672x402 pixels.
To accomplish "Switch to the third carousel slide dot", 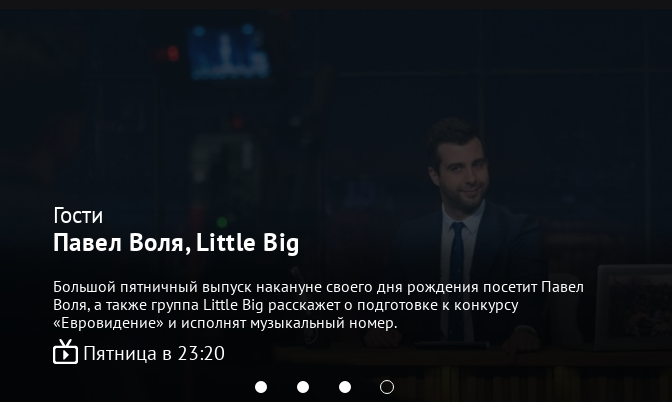I will pos(345,387).
